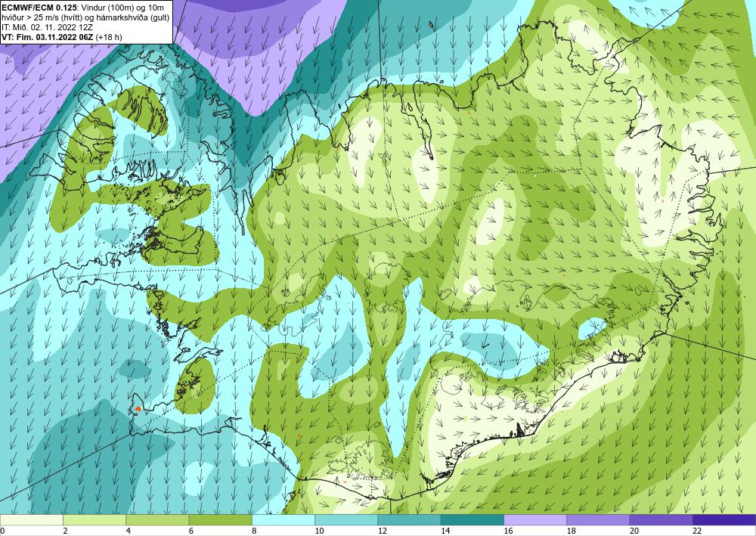Click the '6' legend scale label
This screenshot has height=536, width=756.
[191, 531]
